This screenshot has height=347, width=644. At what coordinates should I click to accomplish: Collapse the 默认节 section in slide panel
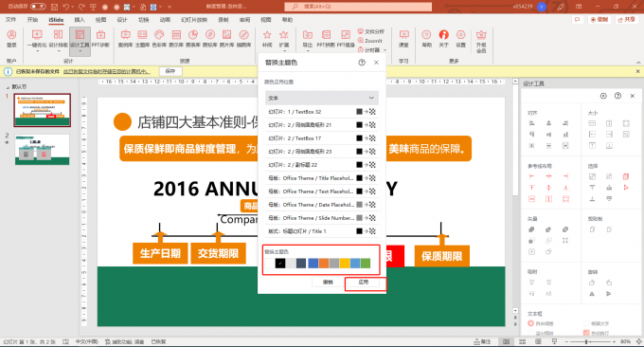(8, 87)
